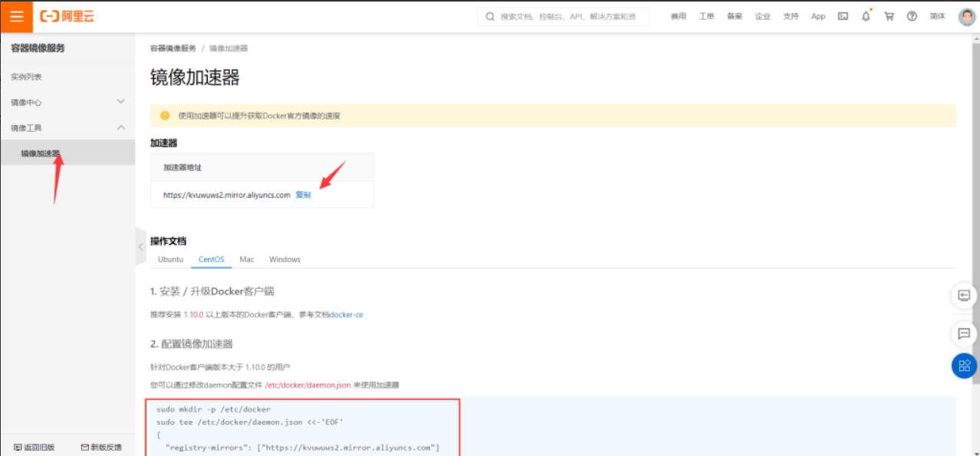Viewport: 980px width, 456px height.
Task: Click the Alibaba Cloud (阿里云) logo
Action: [x=67, y=16]
